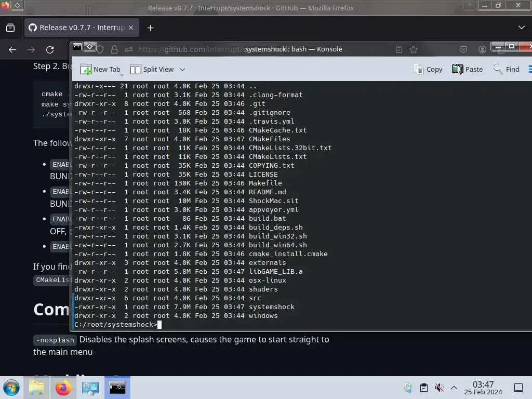Click the Step 2 heading in Firefox
The image size is (532, 399).
tap(52, 66)
